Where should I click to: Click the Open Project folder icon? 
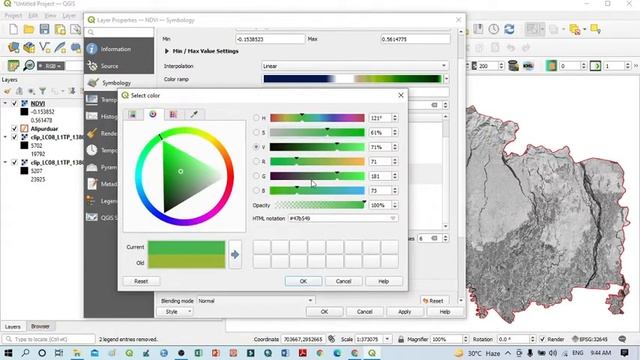tap(29, 29)
